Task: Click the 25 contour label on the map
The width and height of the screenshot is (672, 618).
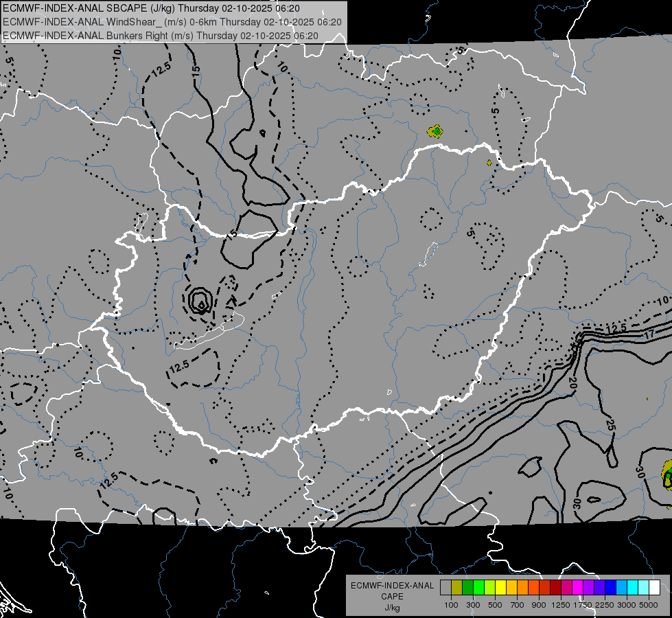Action: coord(610,424)
